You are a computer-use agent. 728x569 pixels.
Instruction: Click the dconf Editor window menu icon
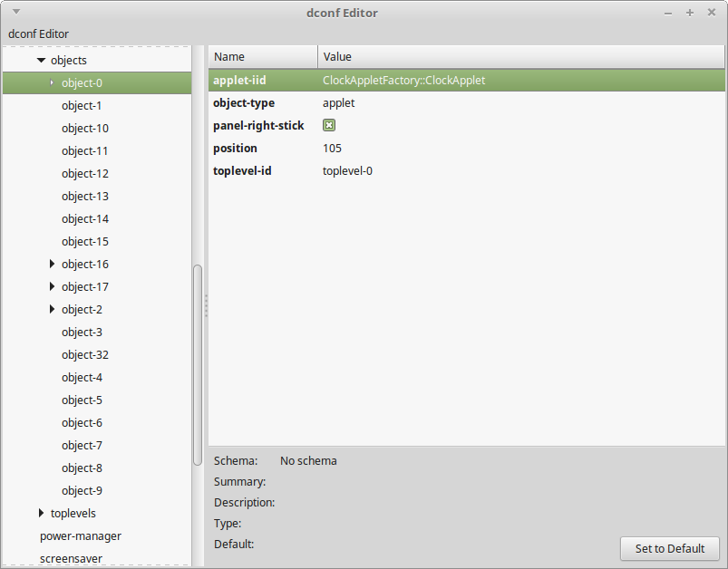(x=15, y=12)
